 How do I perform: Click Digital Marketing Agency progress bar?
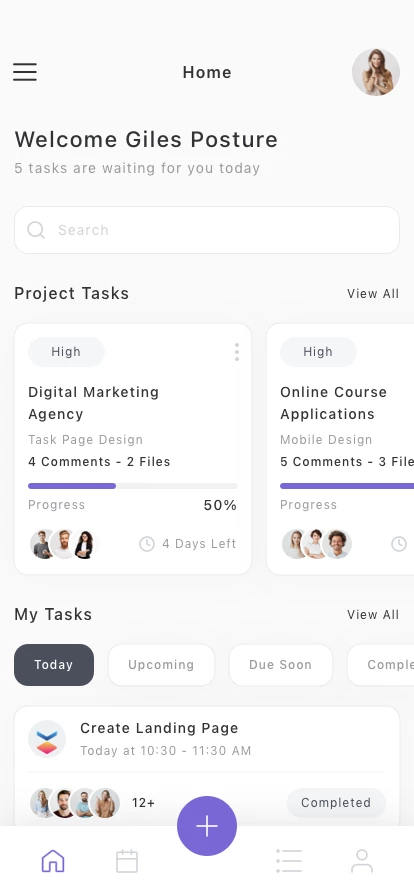click(x=133, y=486)
